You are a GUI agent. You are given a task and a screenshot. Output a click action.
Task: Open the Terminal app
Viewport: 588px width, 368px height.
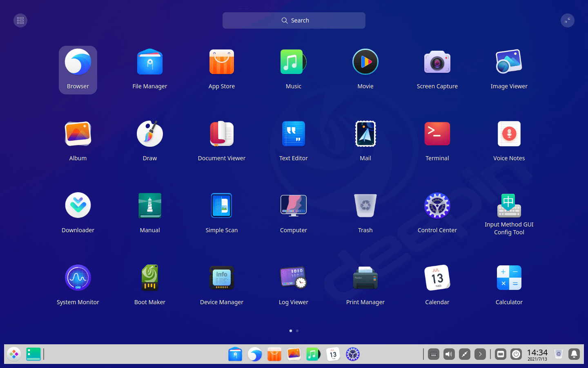437,134
